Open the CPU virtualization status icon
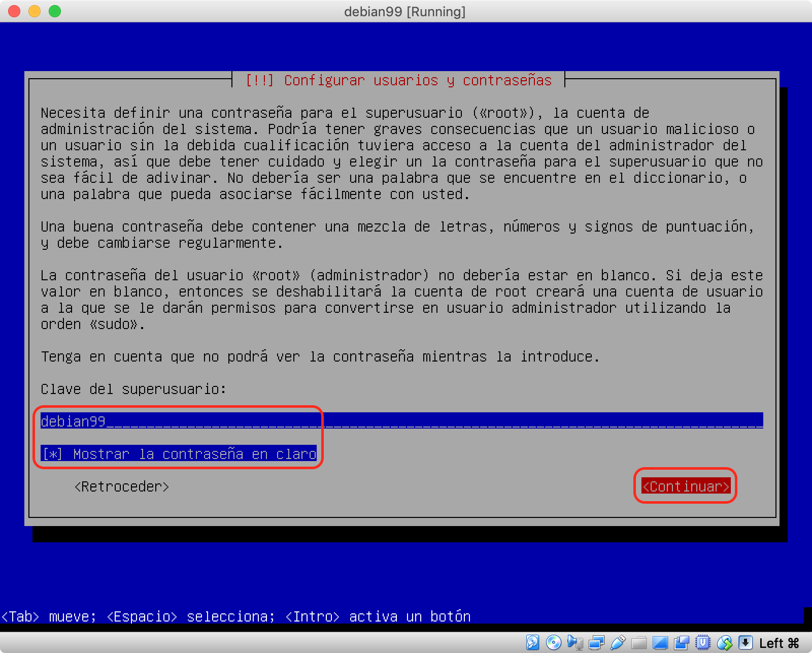This screenshot has height=653, width=812. point(703,642)
